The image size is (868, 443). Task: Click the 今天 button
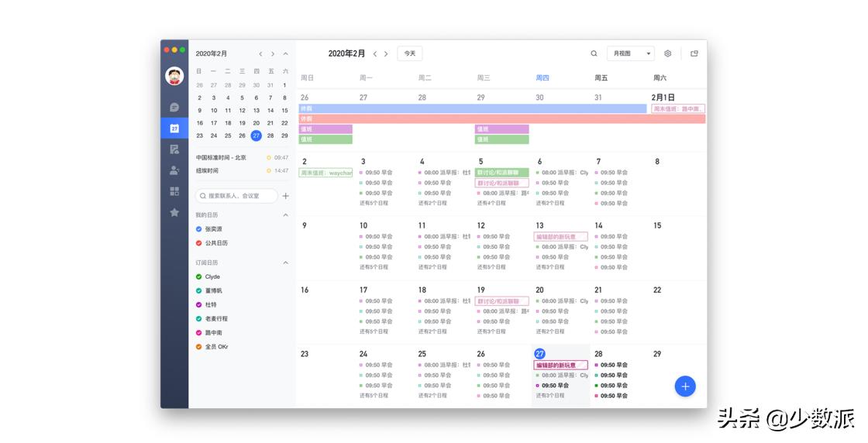[x=410, y=53]
